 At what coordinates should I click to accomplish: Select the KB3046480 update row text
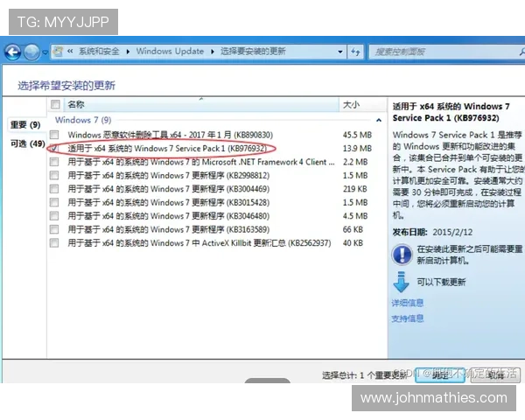click(x=168, y=216)
